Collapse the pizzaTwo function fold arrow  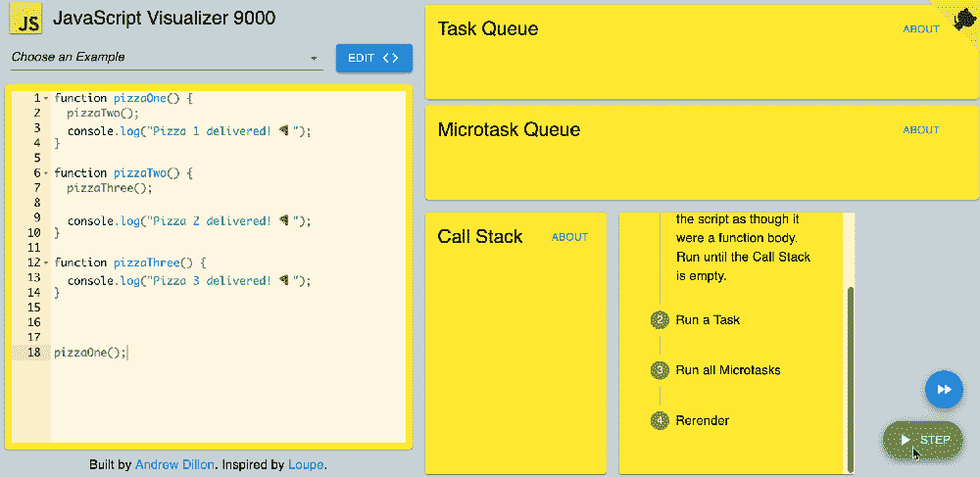click(46, 173)
